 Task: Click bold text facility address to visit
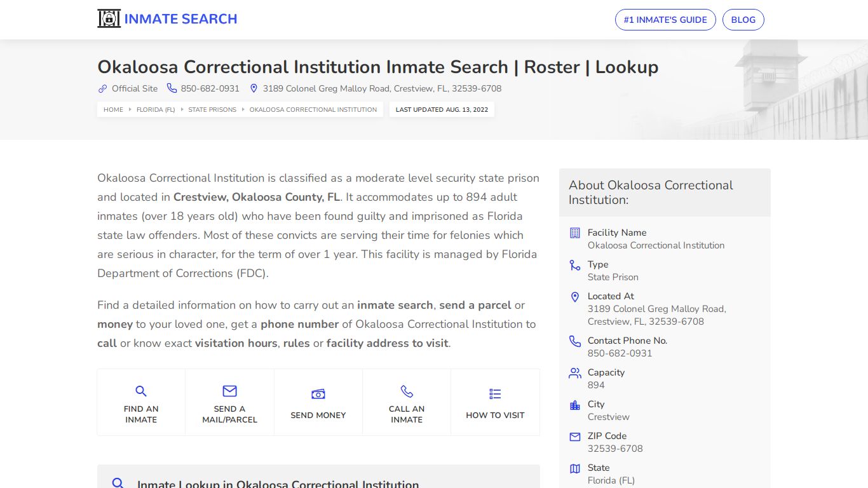click(x=388, y=343)
